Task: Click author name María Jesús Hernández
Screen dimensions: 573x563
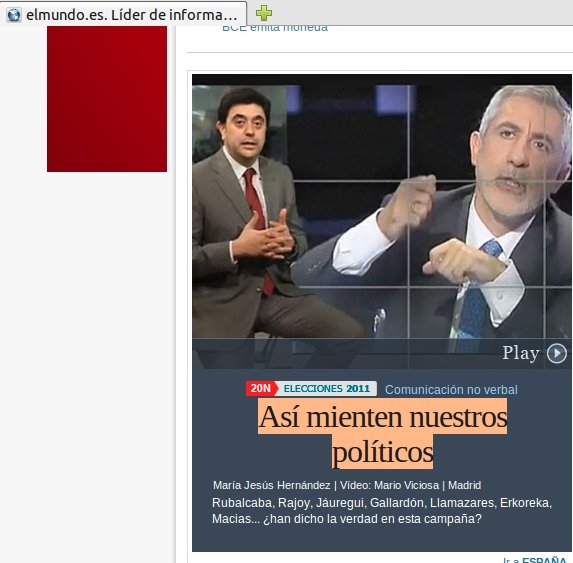Action: 272,485
